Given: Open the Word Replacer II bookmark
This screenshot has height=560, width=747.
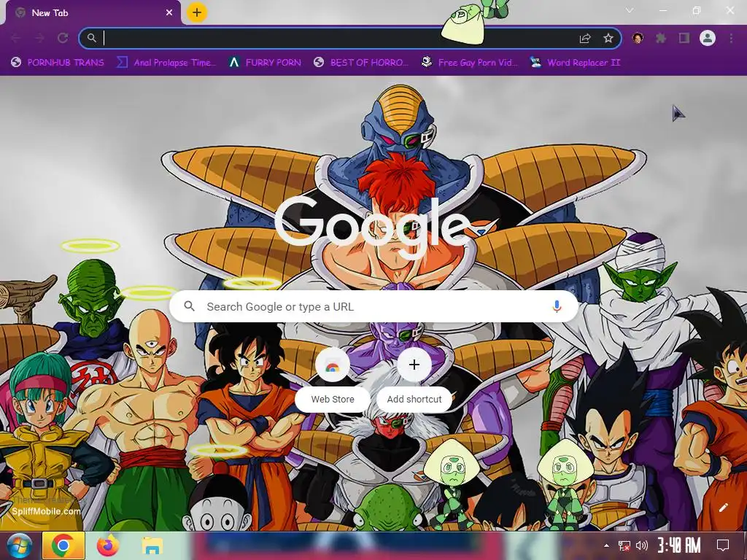Looking at the screenshot, I should (x=575, y=63).
